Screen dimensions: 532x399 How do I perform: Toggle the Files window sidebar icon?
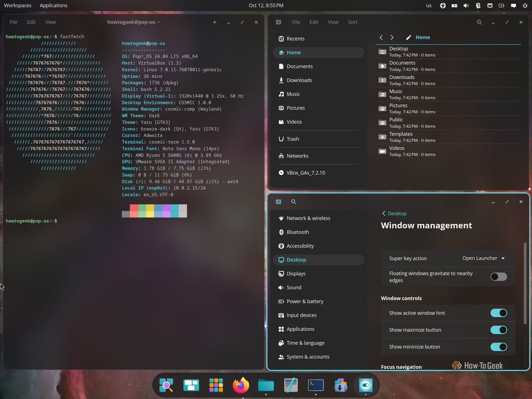[279, 22]
